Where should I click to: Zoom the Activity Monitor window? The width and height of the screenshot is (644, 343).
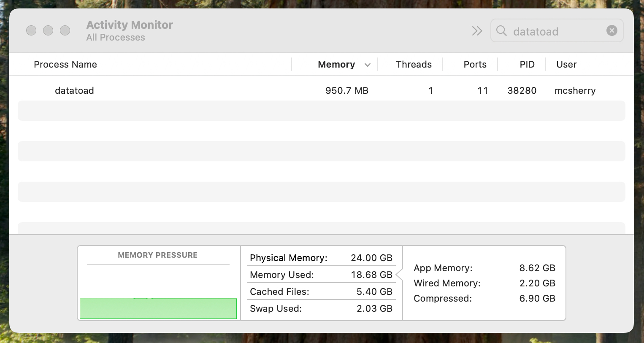(x=65, y=30)
